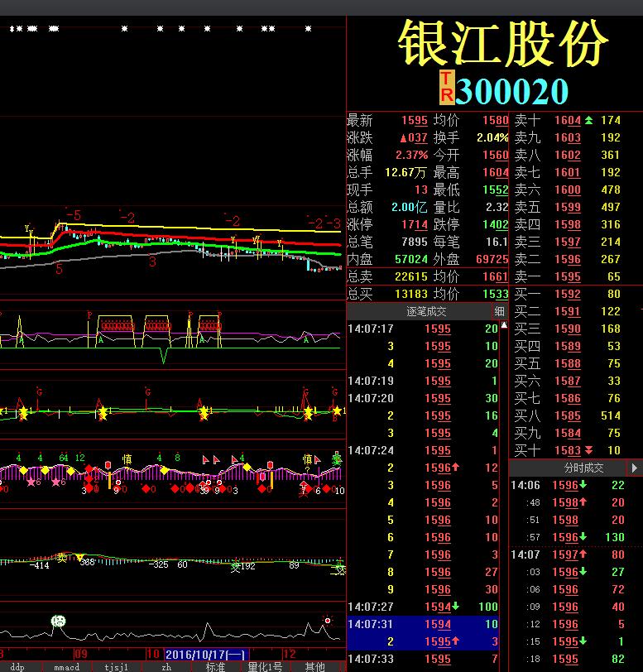Select the highlighted 14:07:31 tick row
Screen dimensions: 643x672
423,624
